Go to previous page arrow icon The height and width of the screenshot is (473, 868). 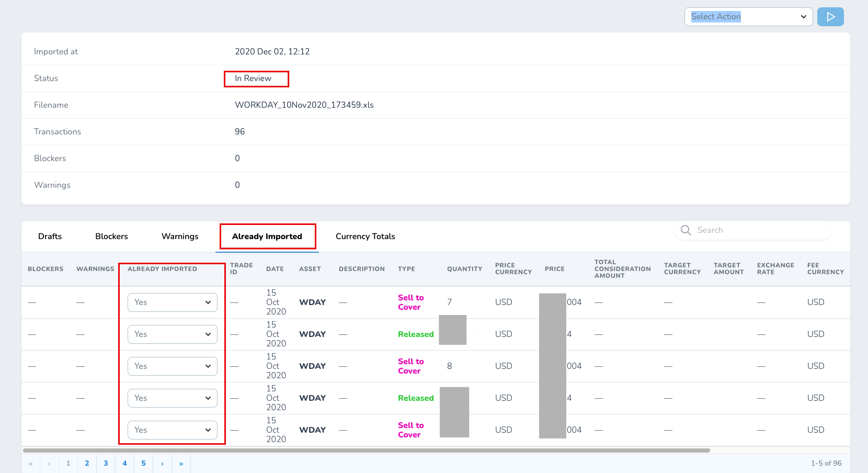point(49,464)
